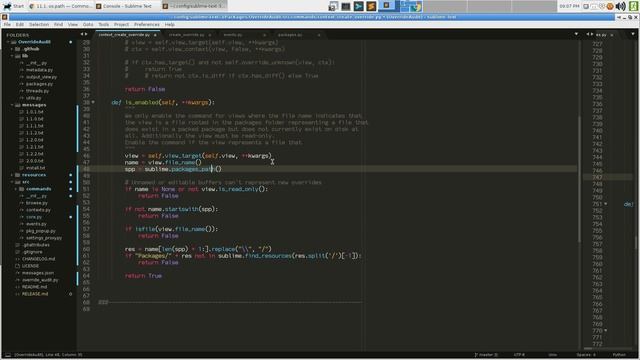Open threads.py in the sidebar
640x360 pixels.
tap(37, 91)
